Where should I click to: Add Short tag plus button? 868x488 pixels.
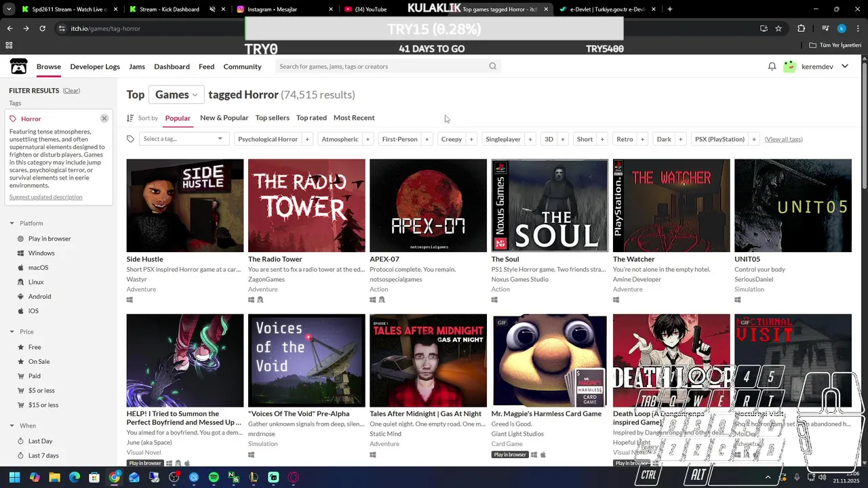pos(602,140)
